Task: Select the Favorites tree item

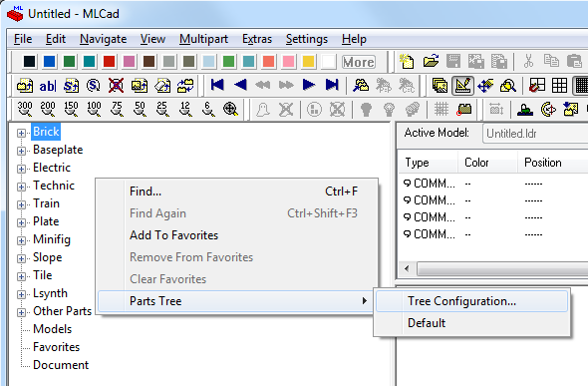Action: coord(56,347)
